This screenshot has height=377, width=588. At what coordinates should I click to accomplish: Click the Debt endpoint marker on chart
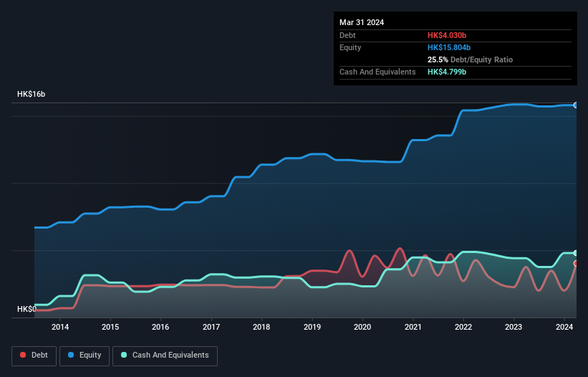click(x=576, y=264)
